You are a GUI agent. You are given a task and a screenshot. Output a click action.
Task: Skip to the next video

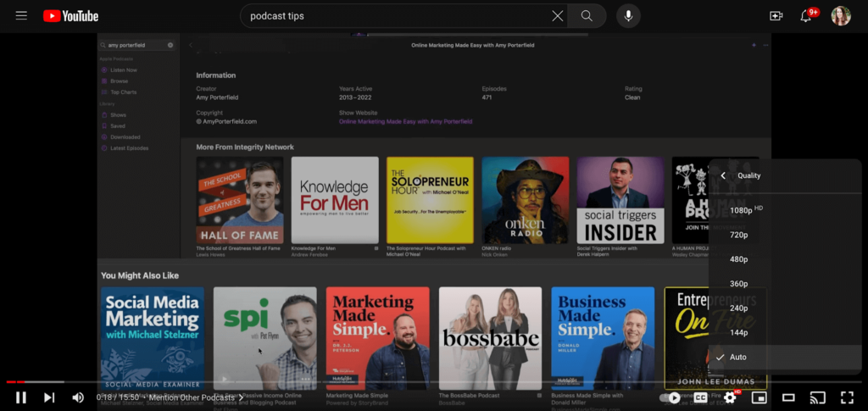coord(49,397)
